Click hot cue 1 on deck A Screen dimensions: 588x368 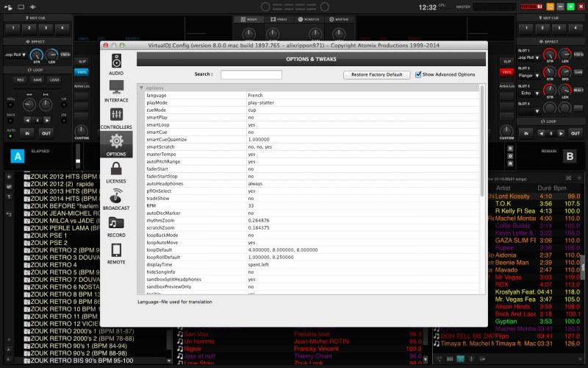coord(13,28)
